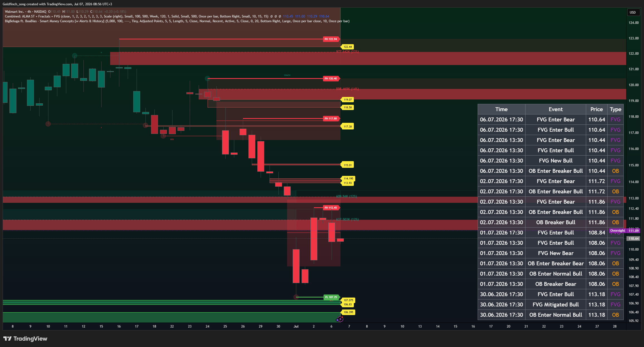Click the purple Overnight 111.09 price label

(625, 231)
